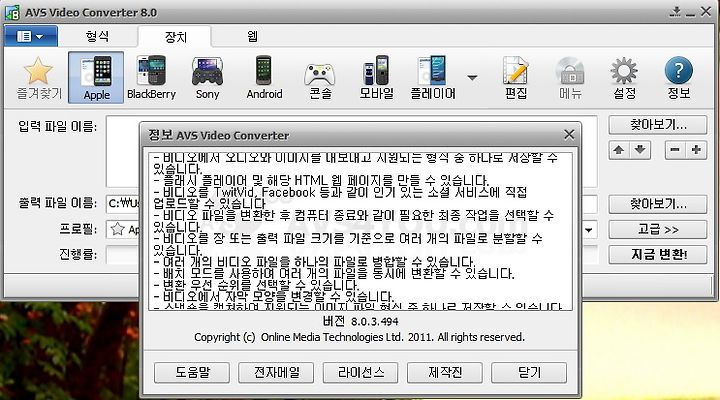
Task: Toggle the profile favorite star icon
Action: (x=118, y=229)
